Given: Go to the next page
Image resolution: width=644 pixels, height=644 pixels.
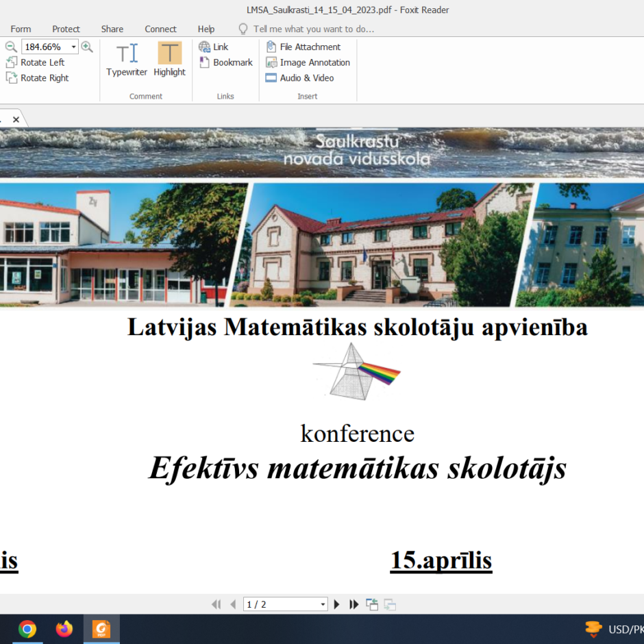Looking at the screenshot, I should coord(336,604).
